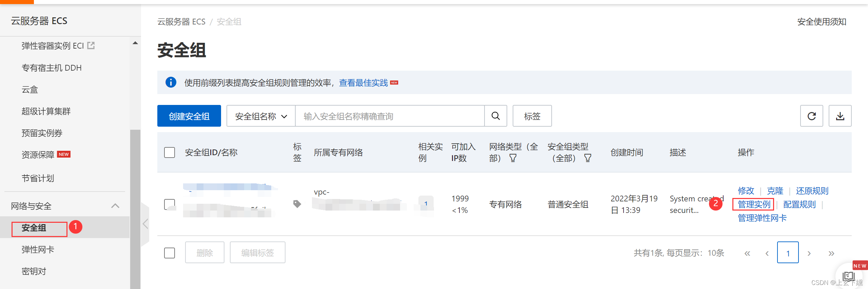Go to the first page

coord(747,253)
